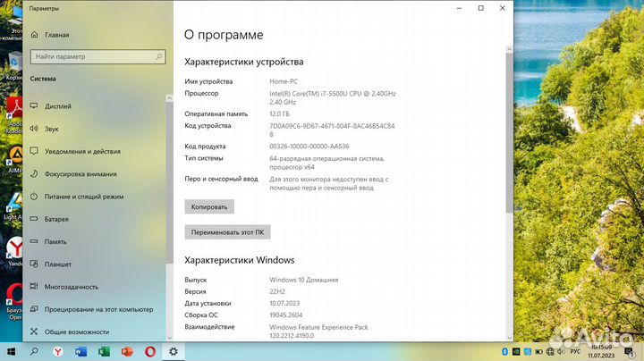Click the Settings gear taskbar icon
The image size is (644, 361).
(x=174, y=351)
